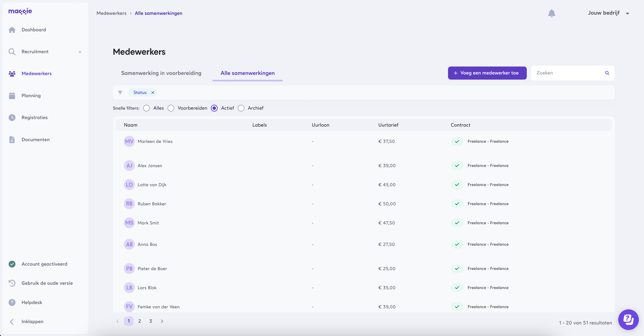Open Registraties via the clock icon
This screenshot has width=644, height=336.
12,117
